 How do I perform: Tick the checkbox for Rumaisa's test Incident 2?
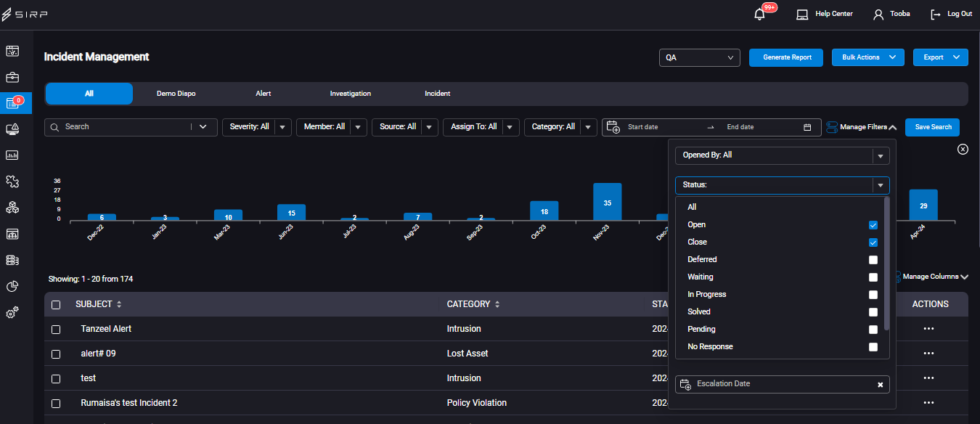pyautogui.click(x=56, y=403)
